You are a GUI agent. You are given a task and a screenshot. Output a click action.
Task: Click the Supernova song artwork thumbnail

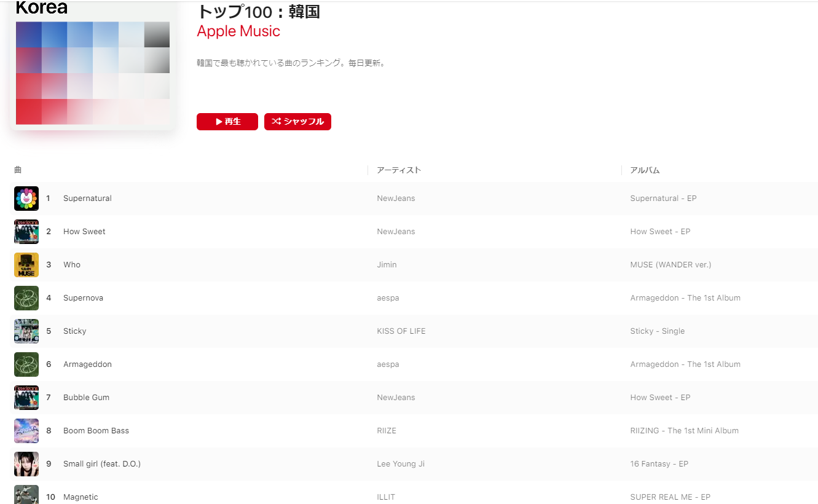coord(26,298)
